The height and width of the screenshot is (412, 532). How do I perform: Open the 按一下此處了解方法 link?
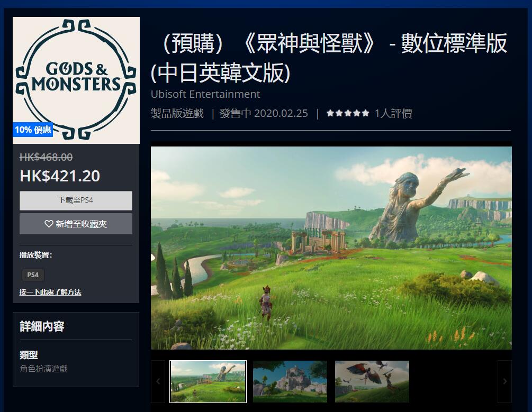point(50,292)
